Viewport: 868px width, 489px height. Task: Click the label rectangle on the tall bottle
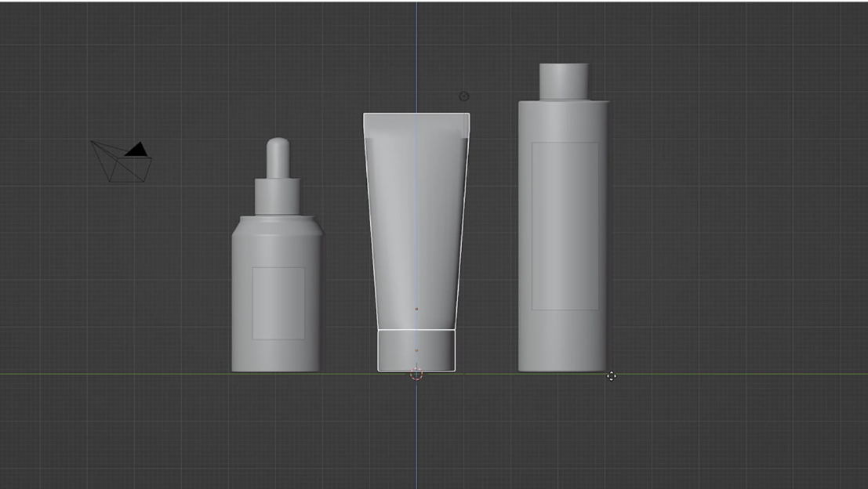point(565,226)
